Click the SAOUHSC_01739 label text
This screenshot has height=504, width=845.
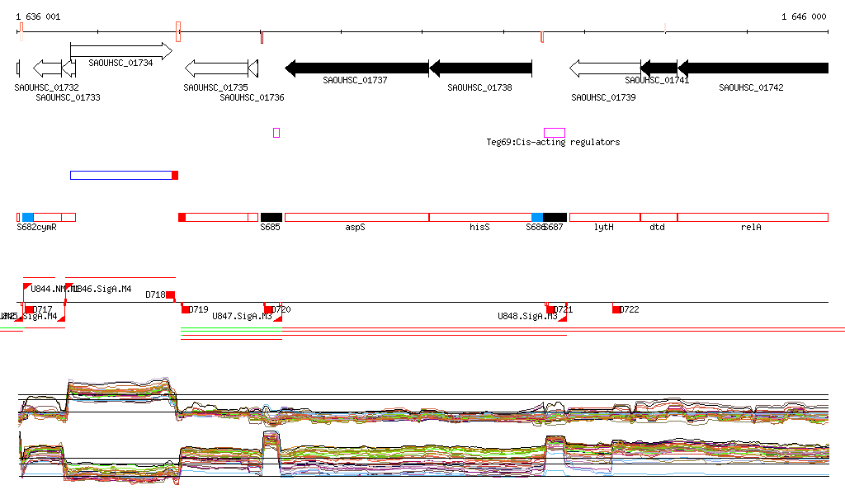(x=603, y=97)
